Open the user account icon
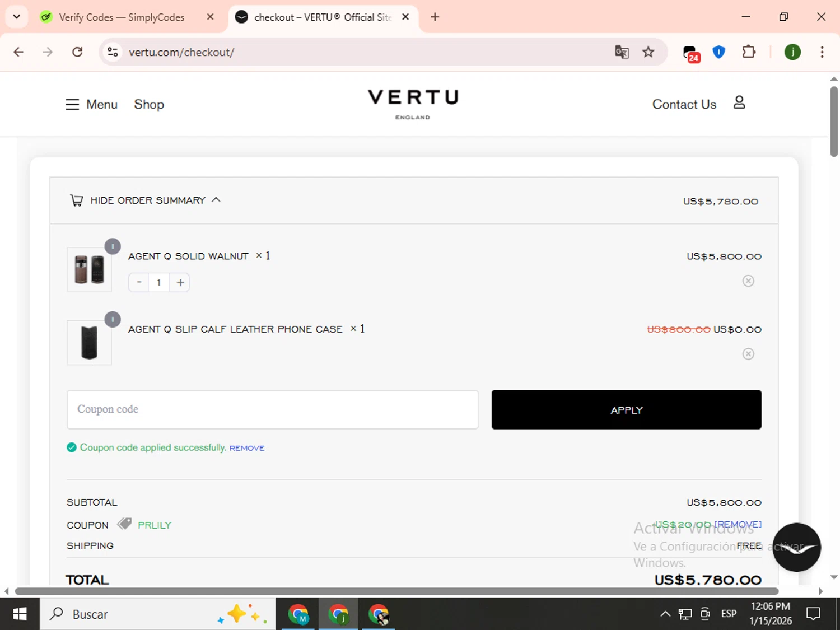The image size is (840, 630). pyautogui.click(x=739, y=102)
